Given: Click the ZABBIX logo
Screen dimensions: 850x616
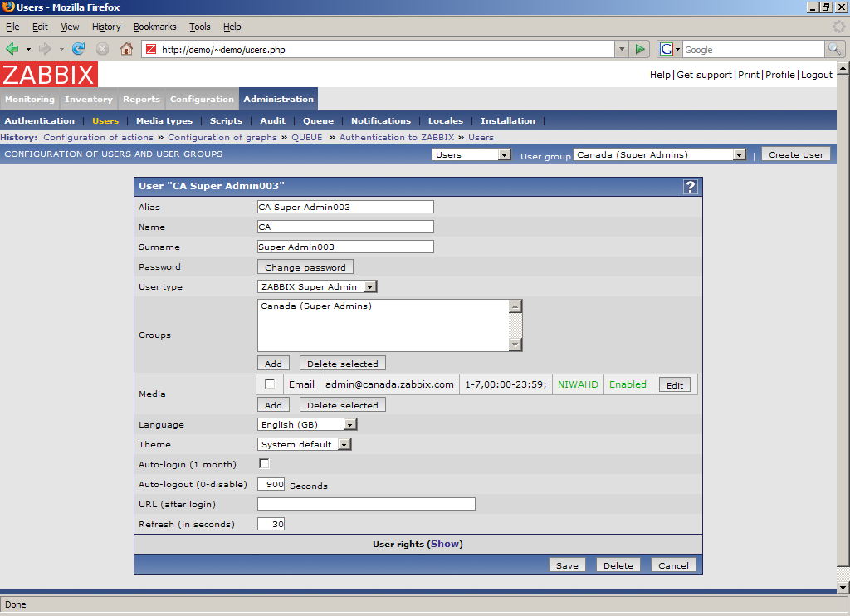Looking at the screenshot, I should pos(49,74).
